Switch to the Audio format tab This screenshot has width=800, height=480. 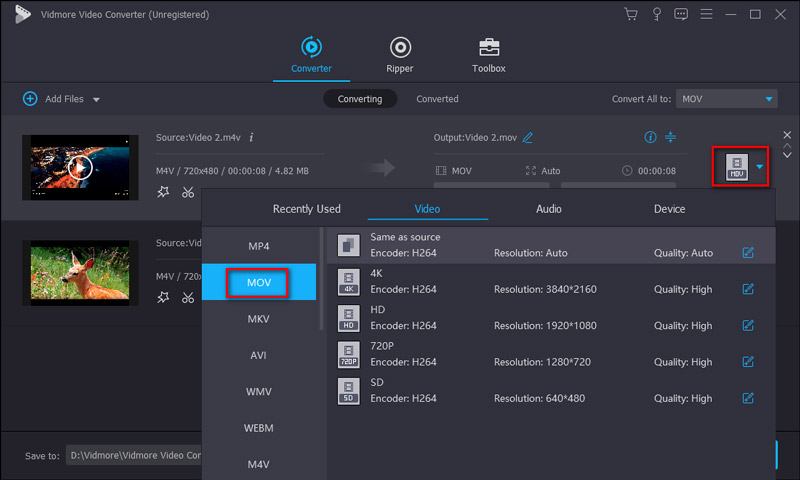(548, 209)
